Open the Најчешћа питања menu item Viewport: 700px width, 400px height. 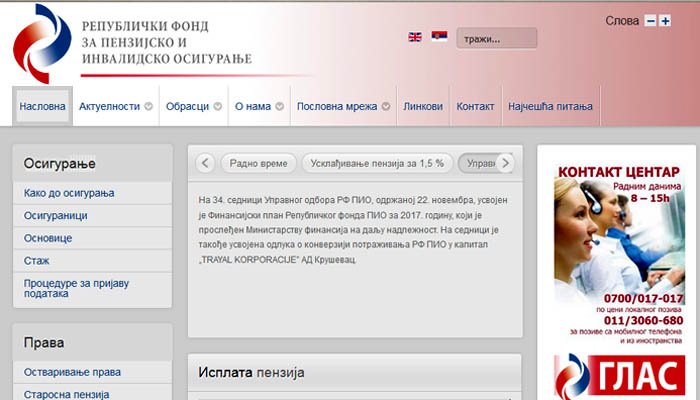[550, 106]
